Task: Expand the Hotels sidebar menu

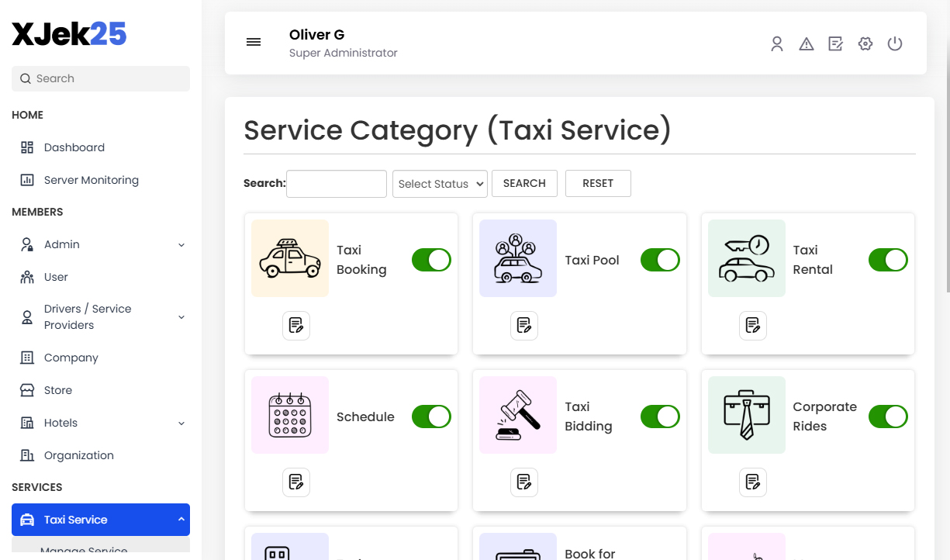Action: point(100,423)
